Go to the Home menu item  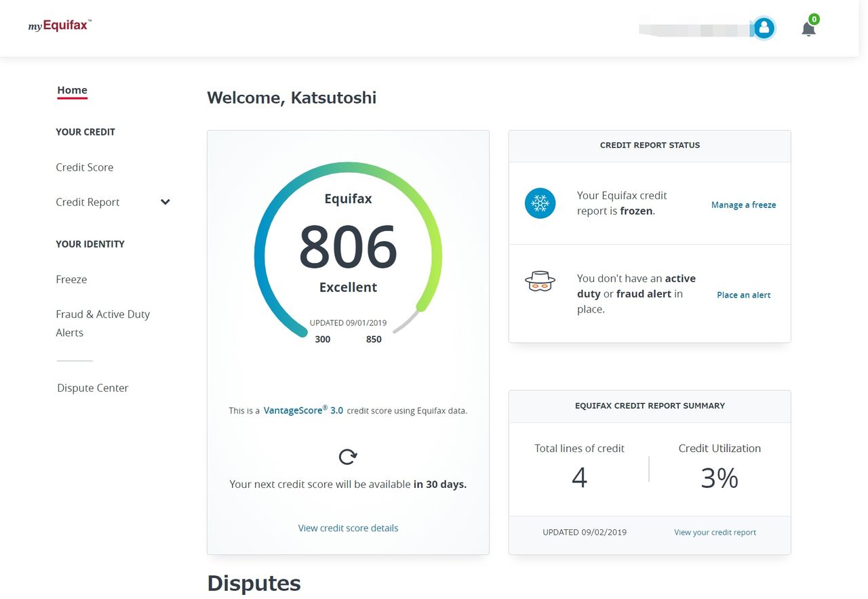tap(72, 90)
